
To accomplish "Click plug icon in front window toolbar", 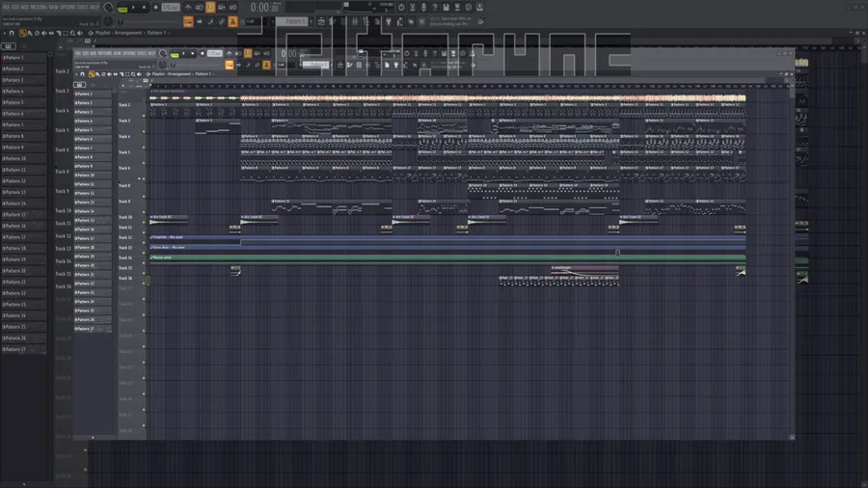I will coord(395,65).
